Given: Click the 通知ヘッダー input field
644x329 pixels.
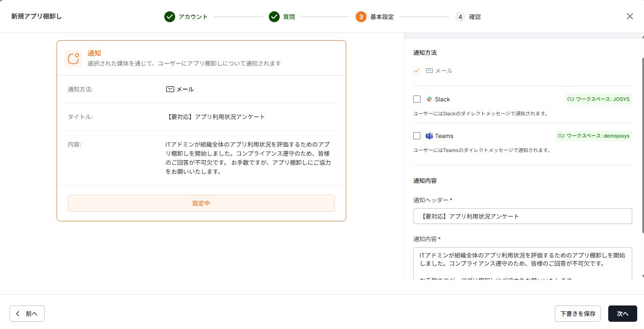Looking at the screenshot, I should click(x=522, y=216).
